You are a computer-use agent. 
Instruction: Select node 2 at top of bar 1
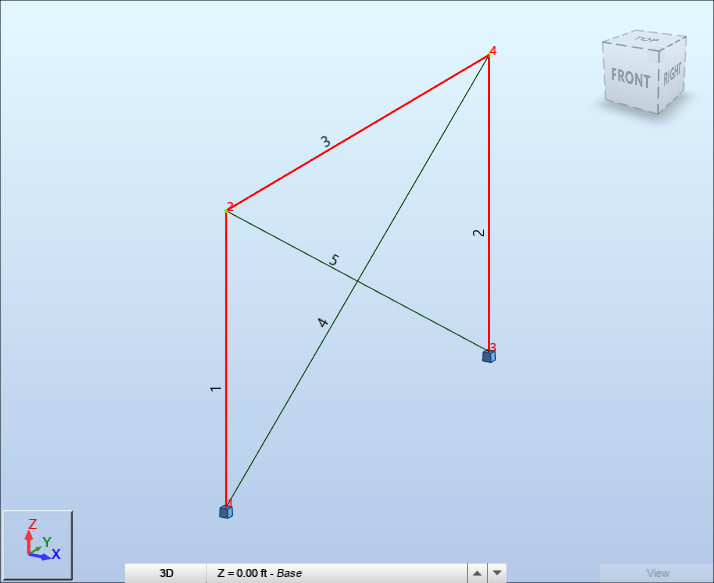pos(226,210)
